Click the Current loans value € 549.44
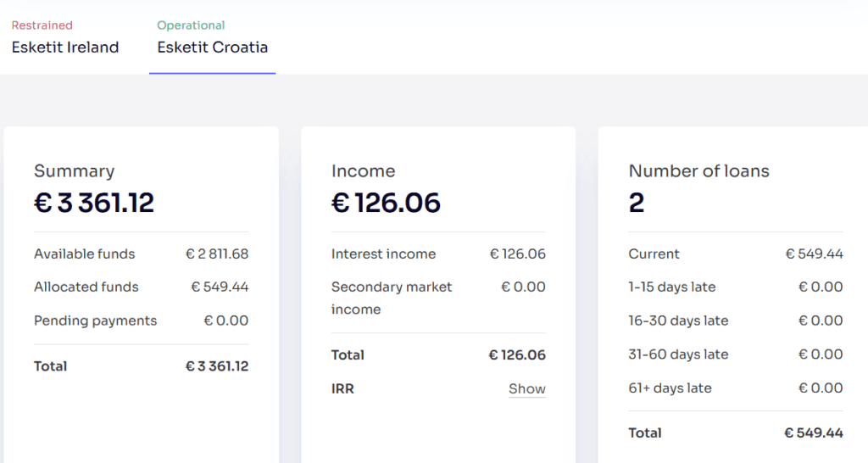 (x=815, y=254)
